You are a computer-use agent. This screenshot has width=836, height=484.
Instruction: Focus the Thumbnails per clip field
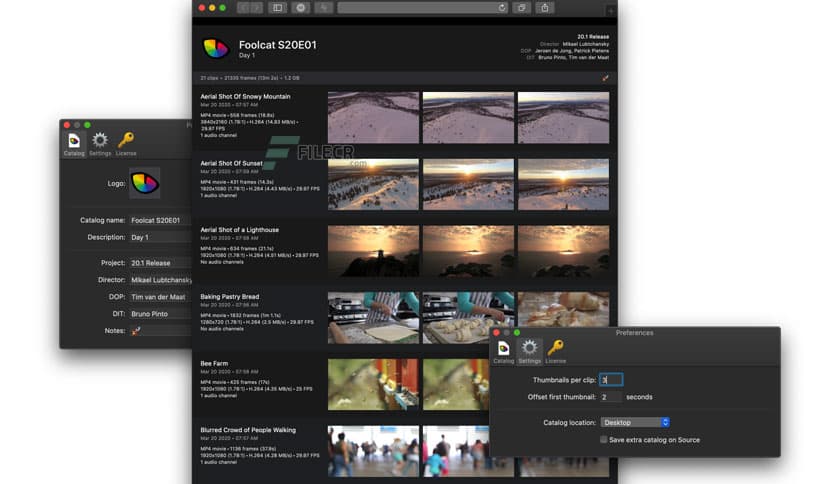coord(611,380)
